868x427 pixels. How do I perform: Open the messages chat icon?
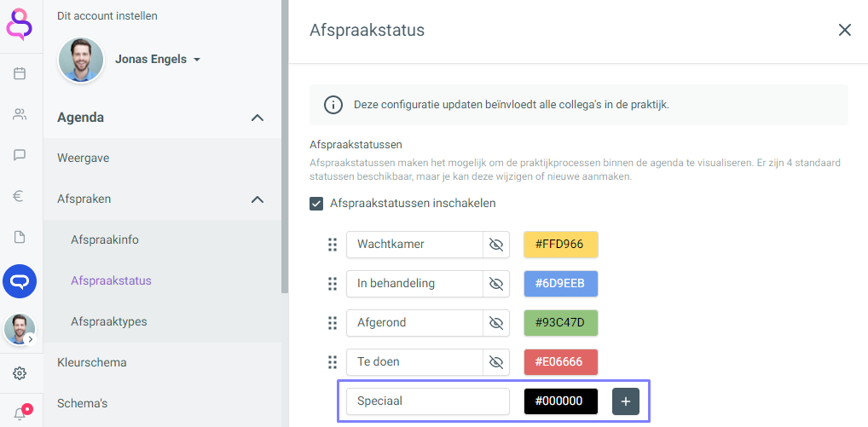(20, 155)
